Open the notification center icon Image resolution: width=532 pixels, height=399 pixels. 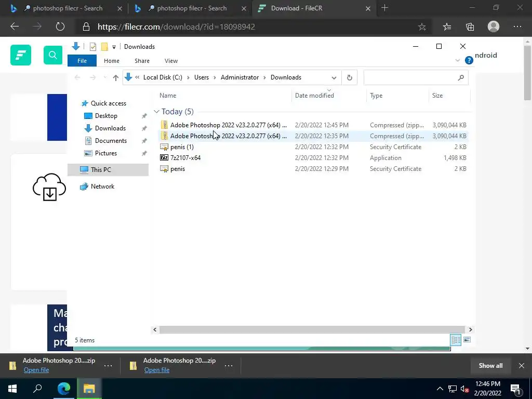click(x=516, y=389)
